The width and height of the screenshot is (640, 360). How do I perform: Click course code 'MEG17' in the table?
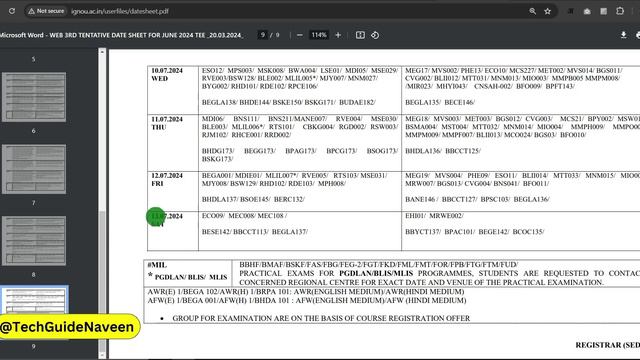tap(416, 71)
